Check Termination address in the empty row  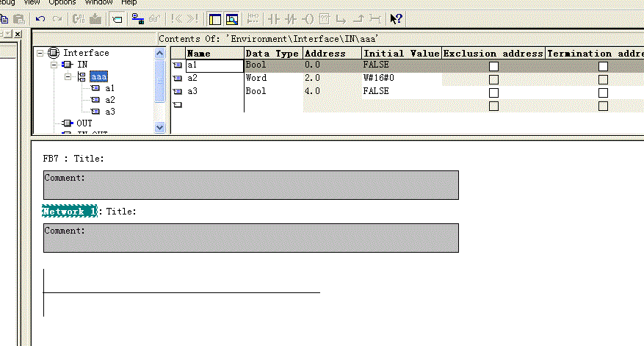[603, 106]
